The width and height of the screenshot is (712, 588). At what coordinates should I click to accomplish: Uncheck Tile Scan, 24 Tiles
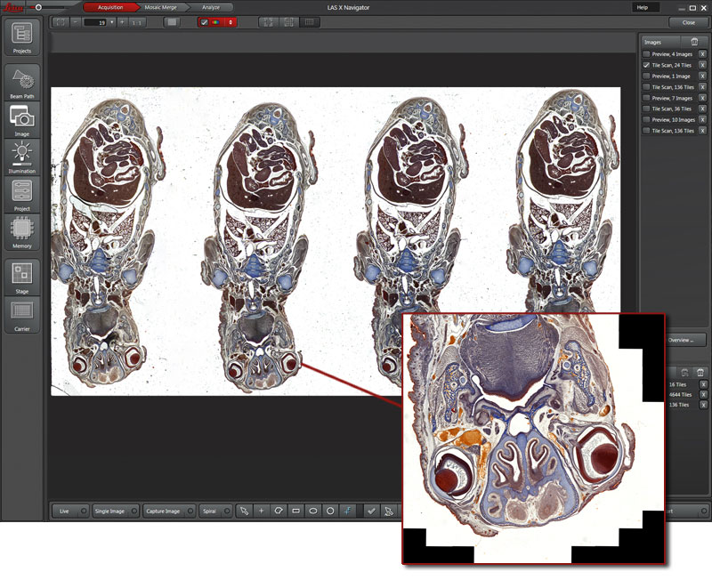tap(646, 66)
